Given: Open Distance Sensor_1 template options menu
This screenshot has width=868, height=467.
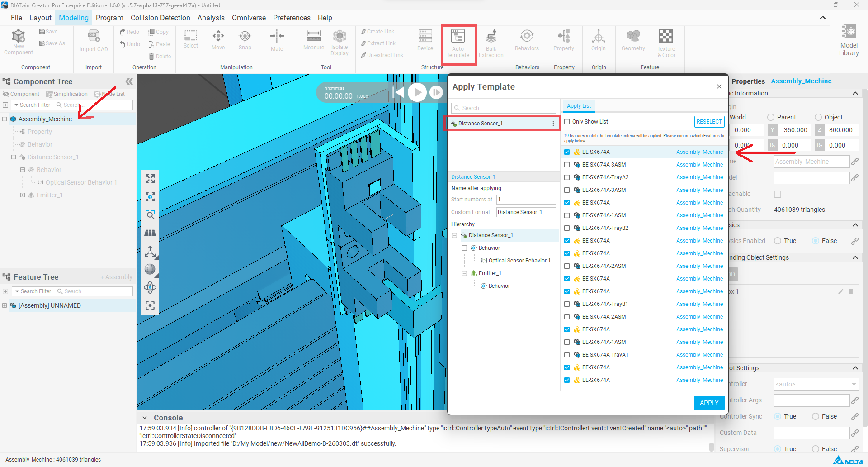Looking at the screenshot, I should click(553, 124).
